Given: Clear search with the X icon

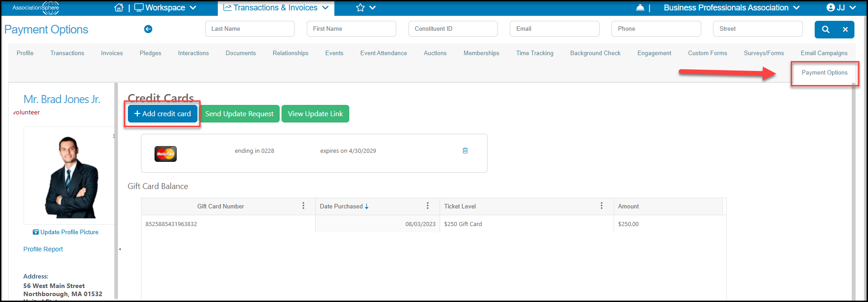Looking at the screenshot, I should (845, 29).
